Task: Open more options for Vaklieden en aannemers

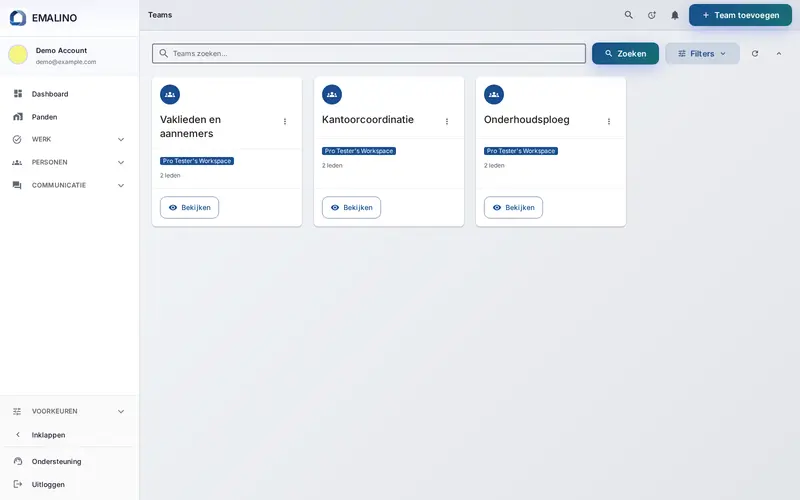Action: coord(285,121)
